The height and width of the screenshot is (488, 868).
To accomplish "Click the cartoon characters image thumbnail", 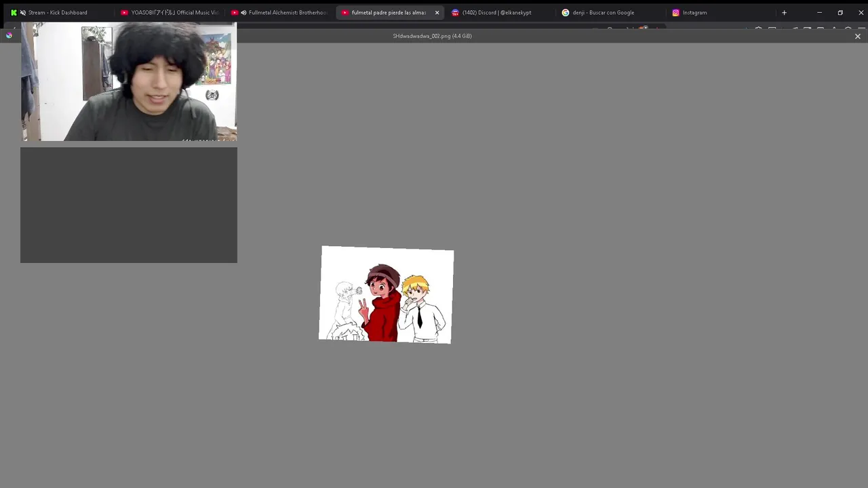I will 387,295.
